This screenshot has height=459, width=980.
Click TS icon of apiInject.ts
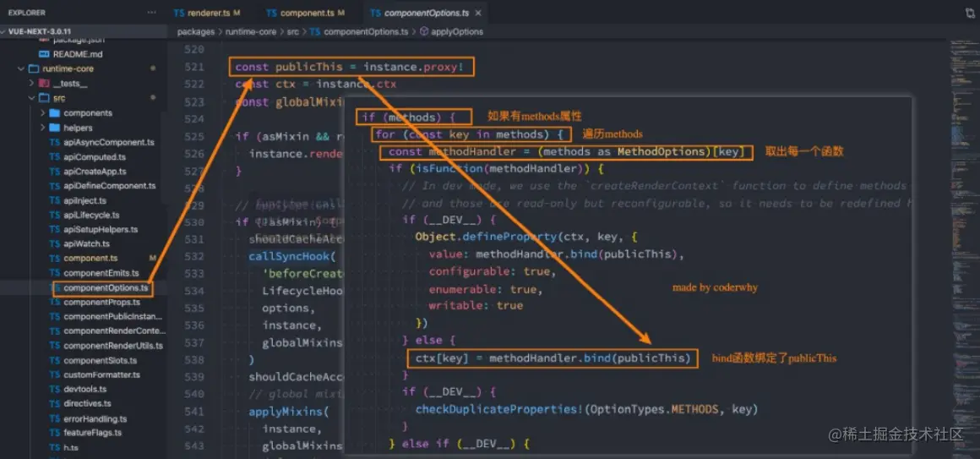[54, 200]
